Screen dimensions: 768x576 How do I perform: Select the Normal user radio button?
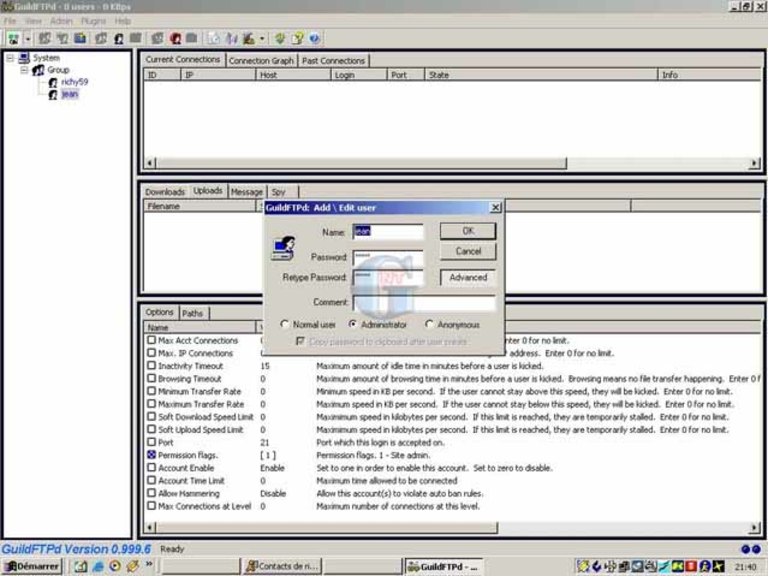[x=285, y=324]
